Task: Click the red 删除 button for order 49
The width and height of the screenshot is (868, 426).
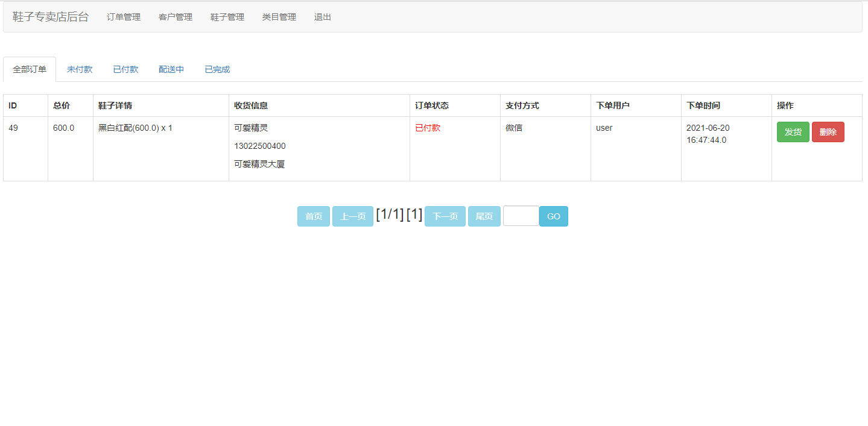Action: click(828, 131)
